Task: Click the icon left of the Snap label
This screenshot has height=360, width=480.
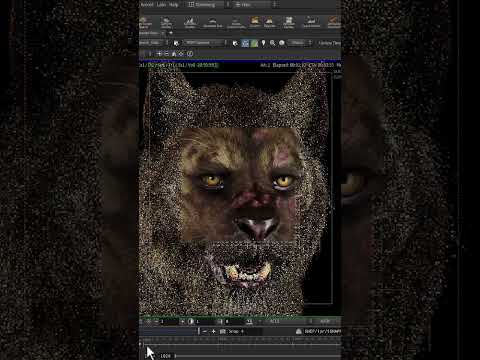Action: pyautogui.click(x=223, y=331)
